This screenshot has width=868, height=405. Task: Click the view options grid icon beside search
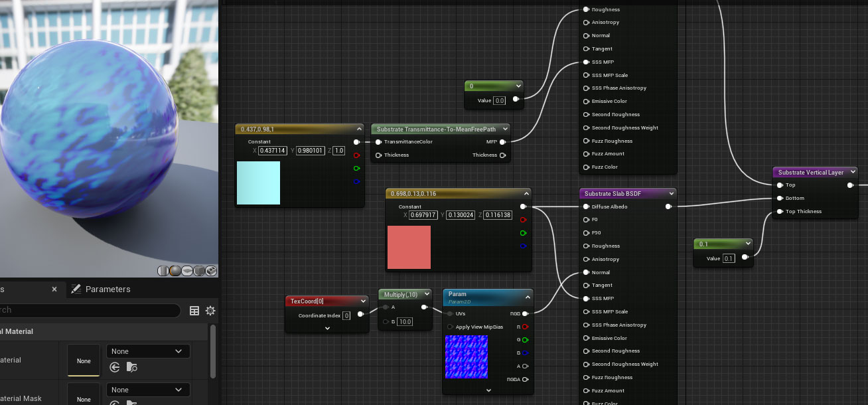click(194, 311)
